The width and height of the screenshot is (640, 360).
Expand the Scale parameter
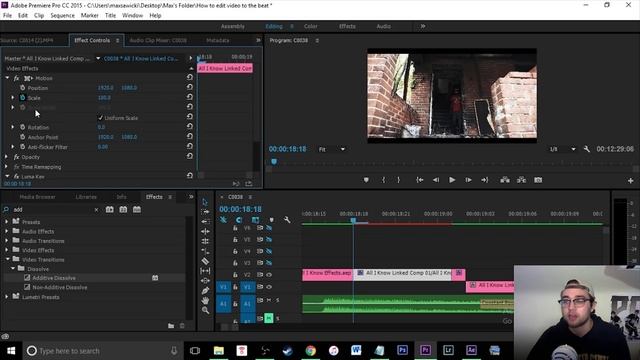tap(12, 98)
